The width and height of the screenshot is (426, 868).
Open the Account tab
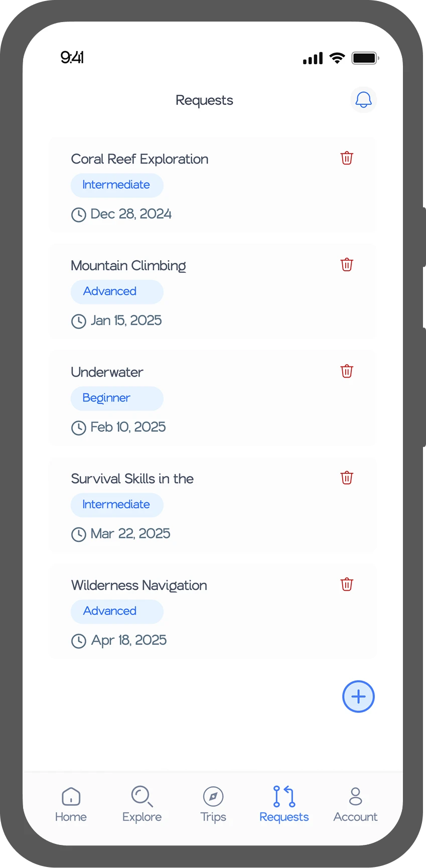point(355,804)
